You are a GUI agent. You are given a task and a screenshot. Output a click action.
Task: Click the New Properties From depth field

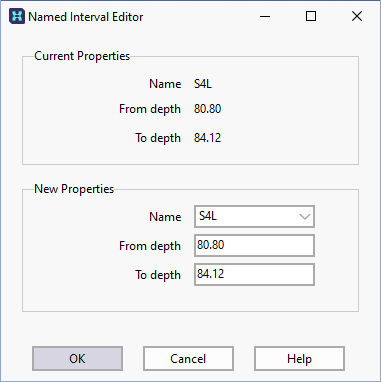click(254, 246)
